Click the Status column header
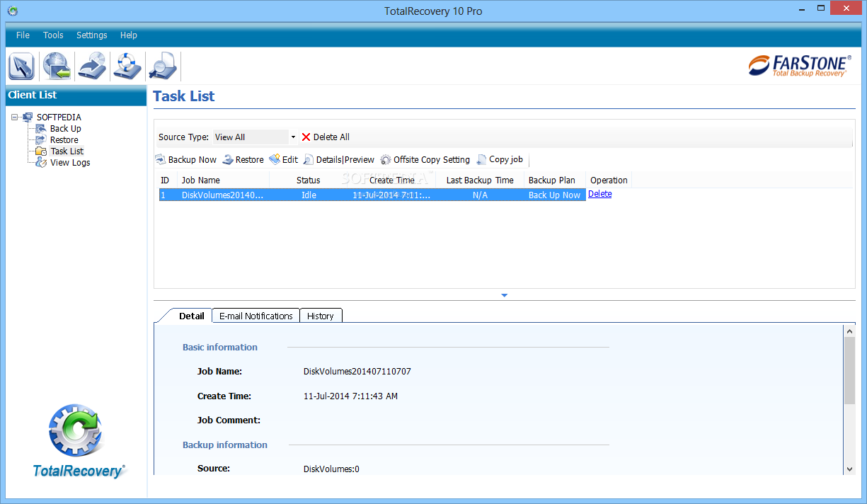The image size is (867, 504). 308,180
